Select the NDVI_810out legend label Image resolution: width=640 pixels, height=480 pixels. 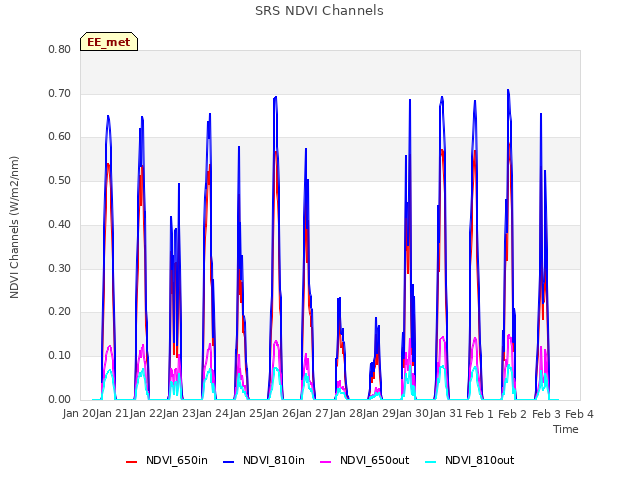click(480, 460)
